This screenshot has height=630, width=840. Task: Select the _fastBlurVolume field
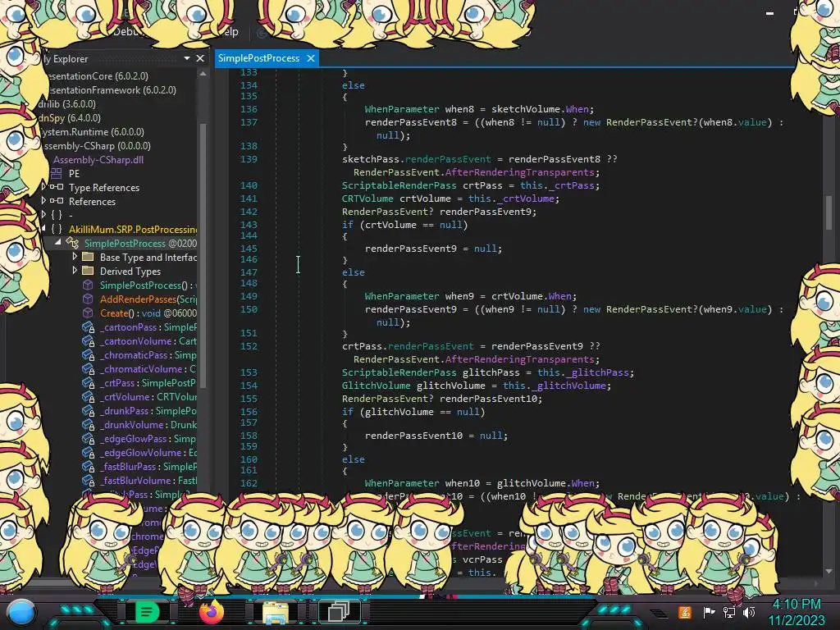pos(148,481)
